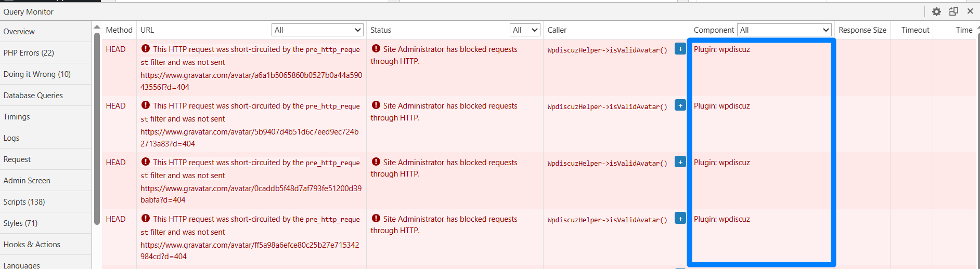Open the Admin Screen panel
The width and height of the screenshot is (980, 269).
point(46,181)
